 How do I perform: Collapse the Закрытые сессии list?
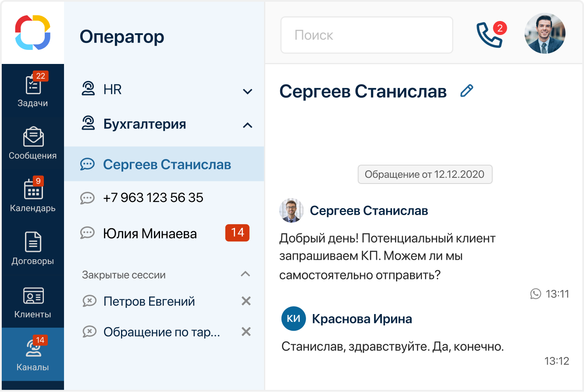[x=246, y=275]
